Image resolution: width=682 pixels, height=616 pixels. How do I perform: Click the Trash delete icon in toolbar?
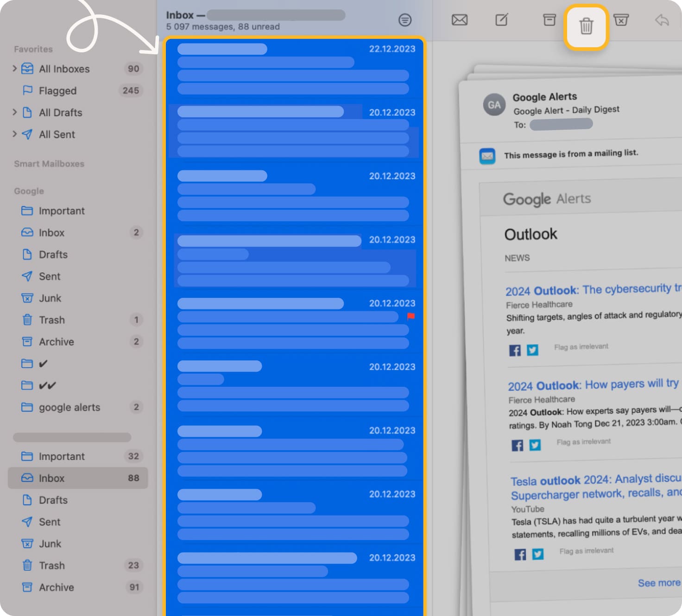586,26
